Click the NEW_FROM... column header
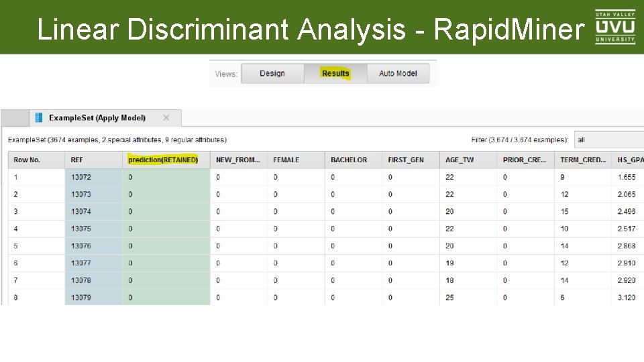 pos(239,160)
